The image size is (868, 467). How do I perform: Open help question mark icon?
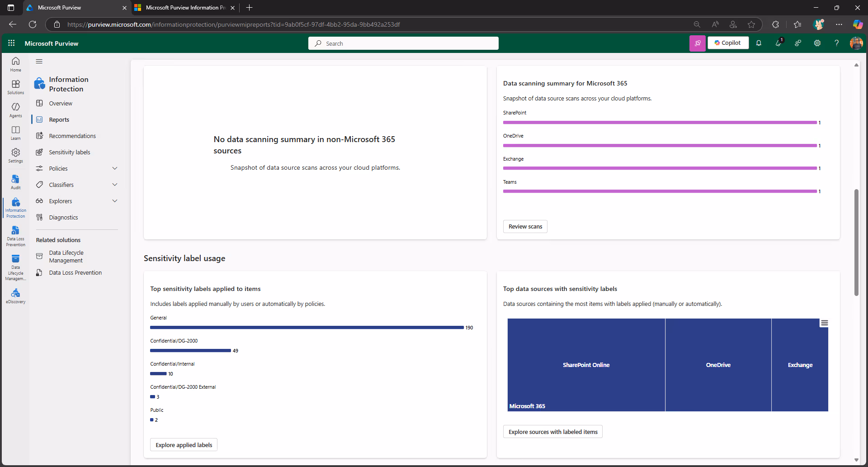coord(837,43)
